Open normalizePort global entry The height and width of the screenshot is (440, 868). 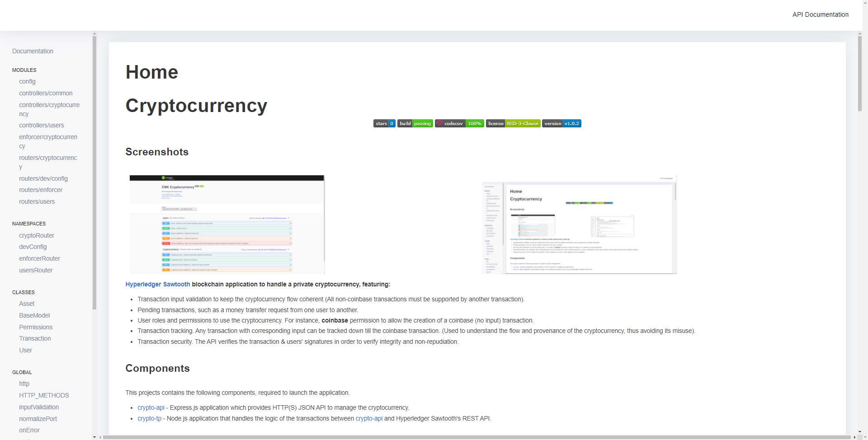tap(38, 419)
